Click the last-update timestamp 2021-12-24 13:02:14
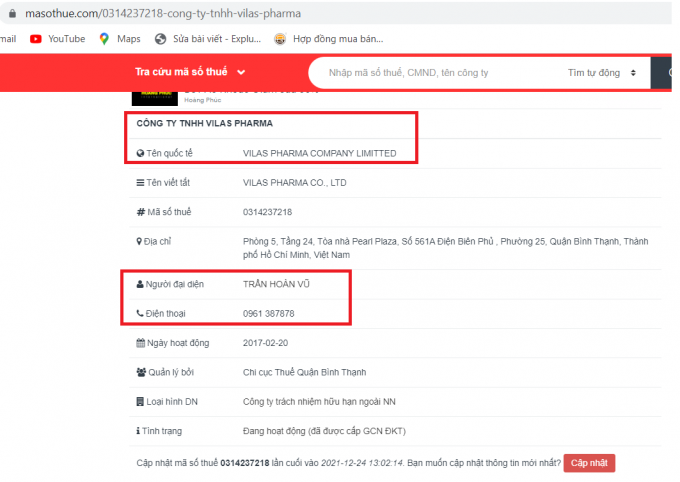The height and width of the screenshot is (482, 680). (x=362, y=463)
